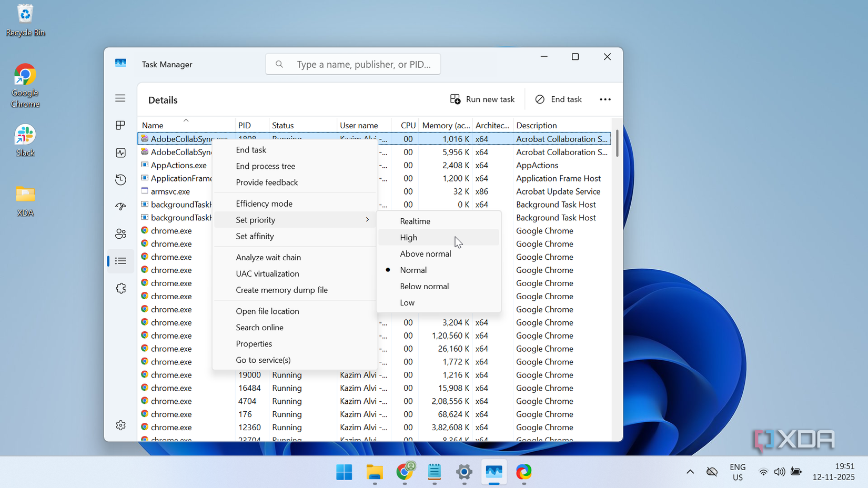Open the ellipsis overflow menu near End task
Image resolution: width=868 pixels, height=488 pixels.
tap(605, 99)
